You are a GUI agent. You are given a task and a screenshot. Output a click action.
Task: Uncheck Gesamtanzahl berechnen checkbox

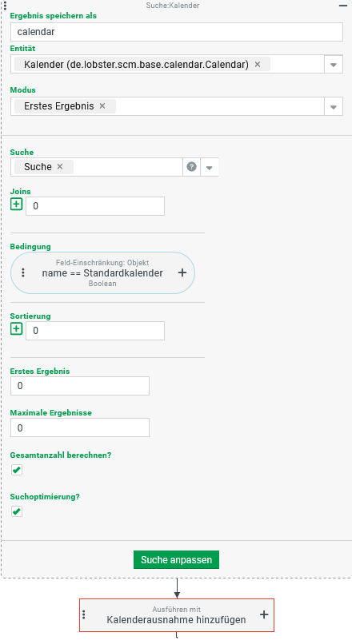[x=17, y=470]
